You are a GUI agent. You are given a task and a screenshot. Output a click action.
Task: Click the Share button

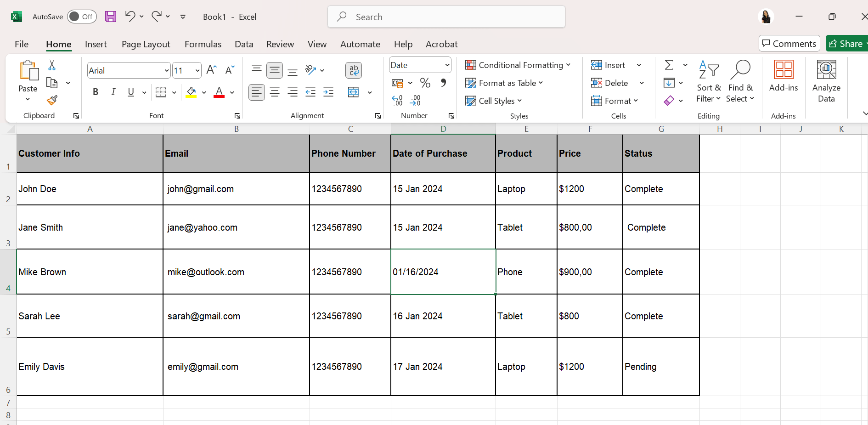(846, 44)
